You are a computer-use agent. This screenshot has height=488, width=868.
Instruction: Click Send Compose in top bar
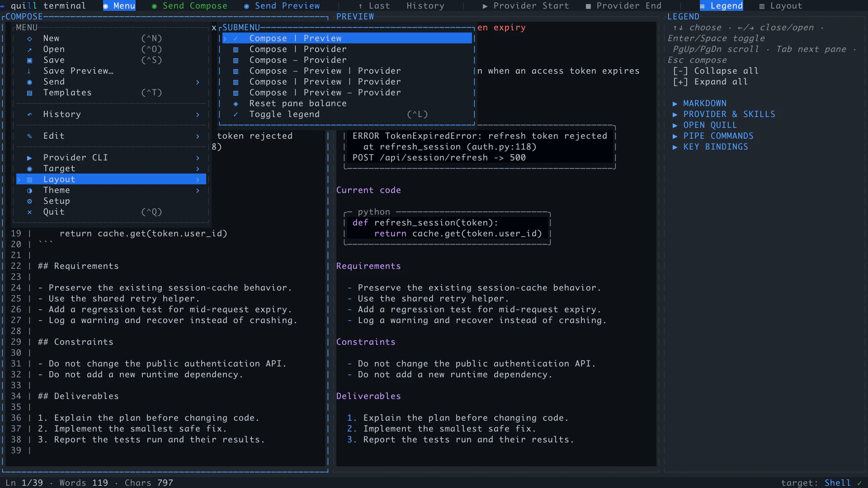(189, 5)
